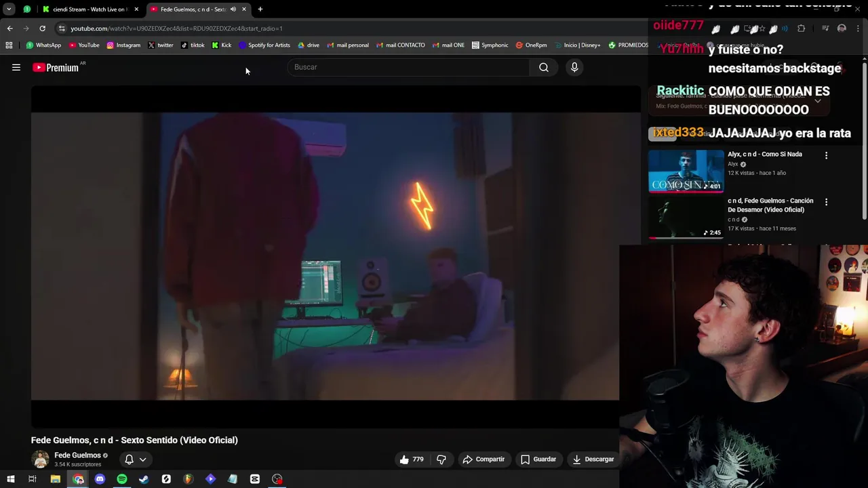Open the Windows Start menu

pyautogui.click(x=11, y=479)
